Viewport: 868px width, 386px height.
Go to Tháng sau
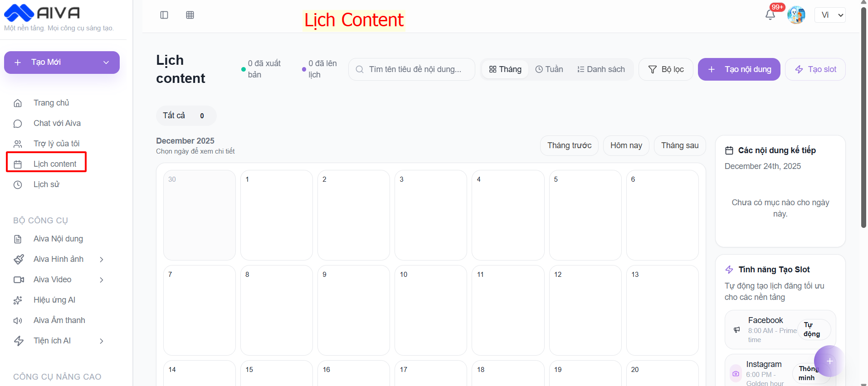coord(679,145)
